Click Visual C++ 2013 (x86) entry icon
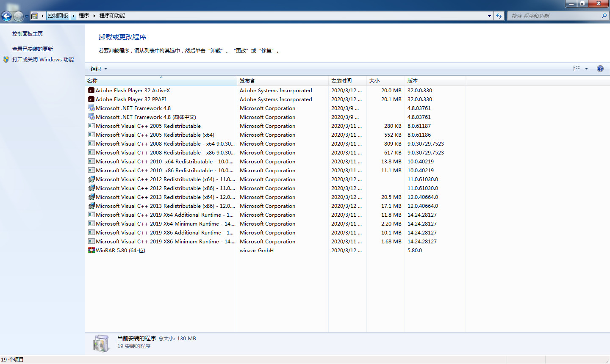Image resolution: width=610 pixels, height=364 pixels. coord(91,206)
